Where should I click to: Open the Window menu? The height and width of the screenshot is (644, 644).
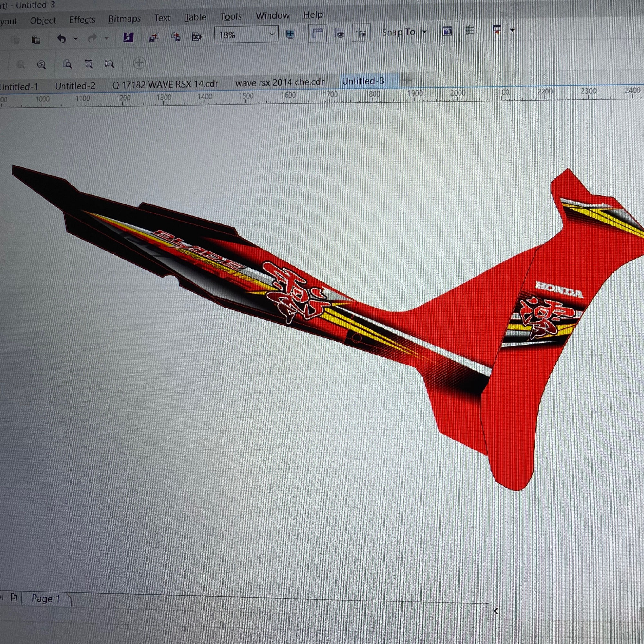(272, 16)
